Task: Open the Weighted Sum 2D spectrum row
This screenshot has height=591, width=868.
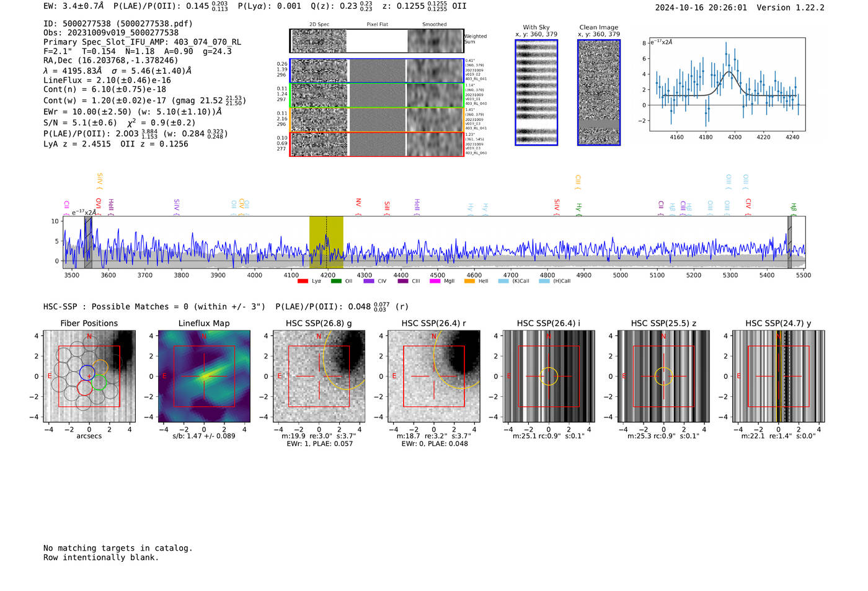Action: pyautogui.click(x=376, y=41)
